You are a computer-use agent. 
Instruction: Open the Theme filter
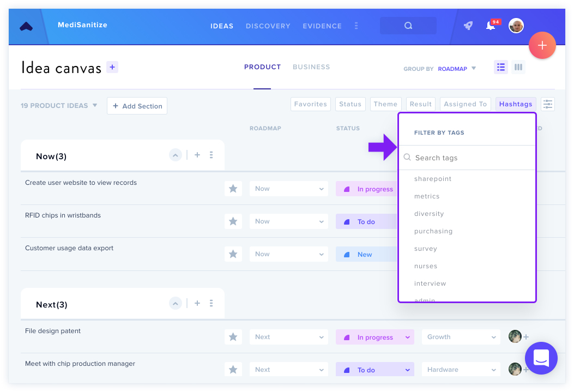[386, 104]
